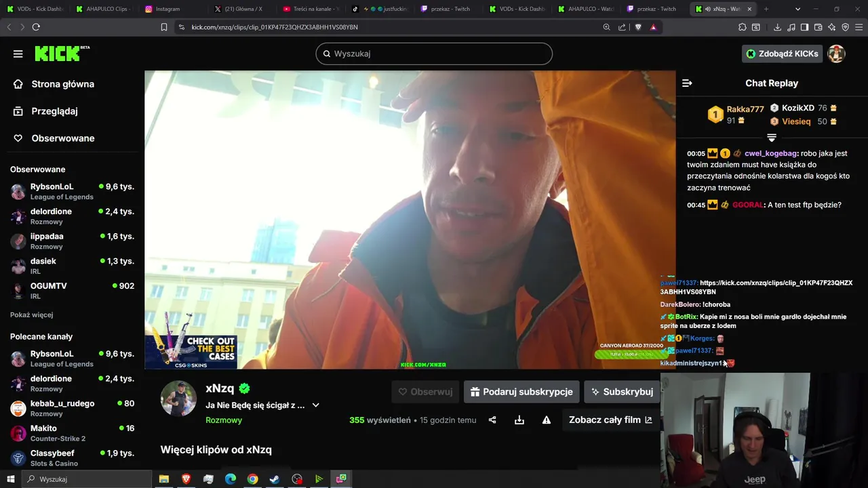Open the browser main menu
This screenshot has width=868, height=488.
[859, 27]
